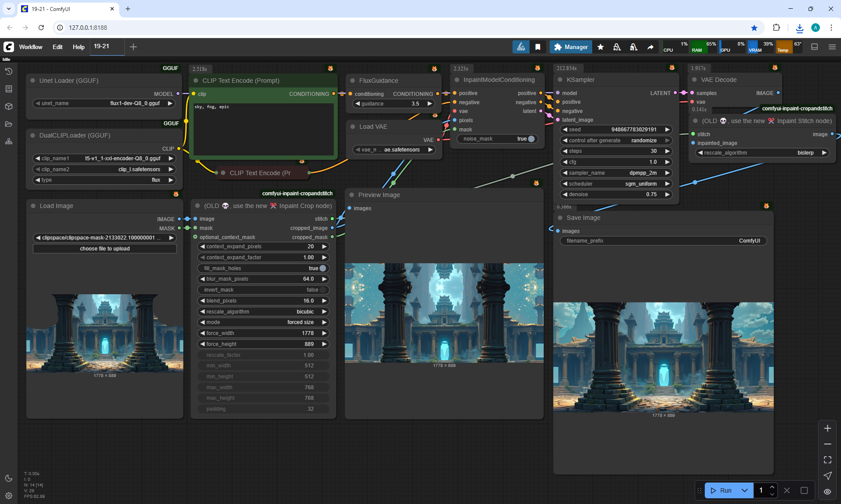Adjust the denoise value slider
This screenshot has height=504, width=841.
(615, 194)
